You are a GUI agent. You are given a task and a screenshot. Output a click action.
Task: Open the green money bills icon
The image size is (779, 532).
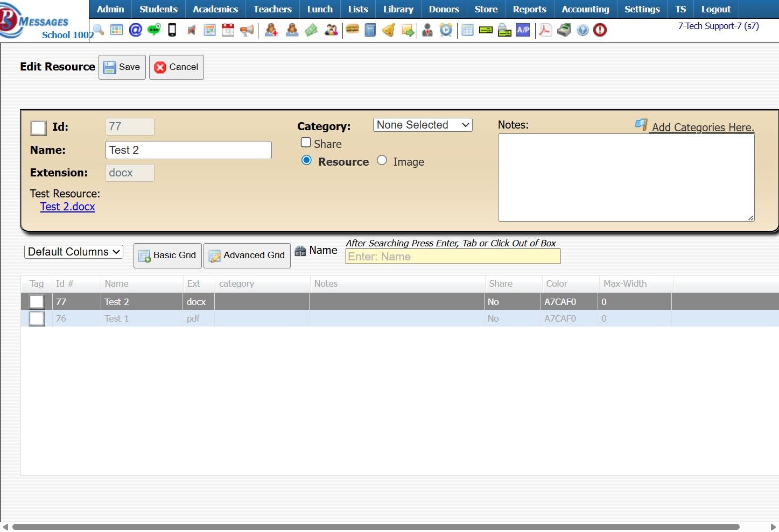311,30
